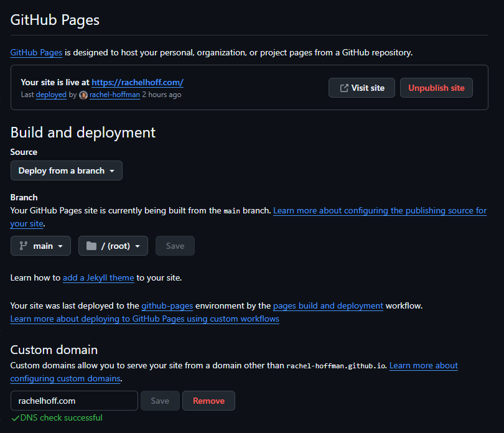Screen dimensions: 504x433
Task: Click the git branch icon on main selector
Action: (23, 246)
